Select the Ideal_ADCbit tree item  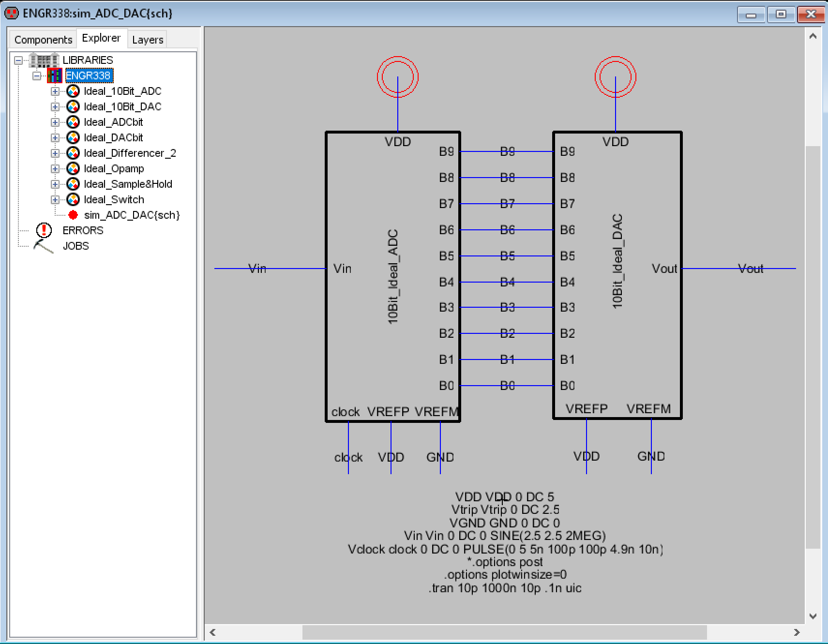(x=113, y=122)
